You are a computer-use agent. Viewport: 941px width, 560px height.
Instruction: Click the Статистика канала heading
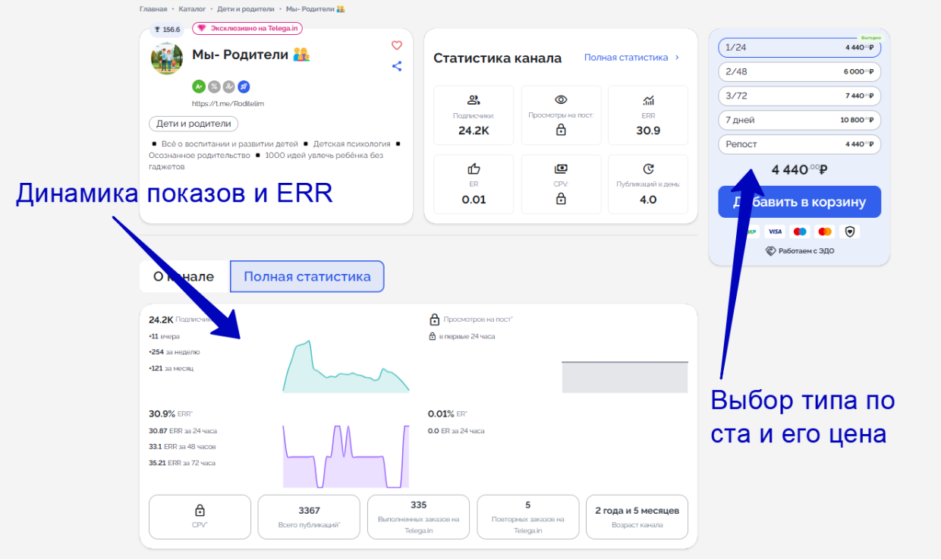point(497,58)
